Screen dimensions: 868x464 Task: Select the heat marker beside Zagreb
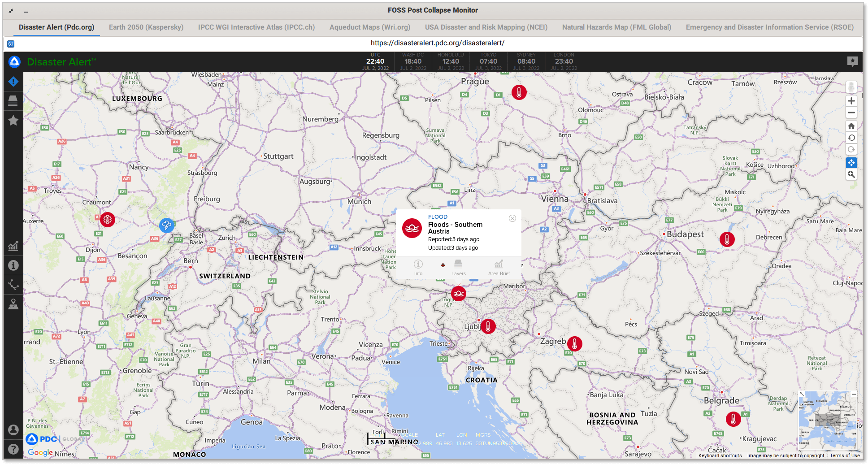click(575, 344)
